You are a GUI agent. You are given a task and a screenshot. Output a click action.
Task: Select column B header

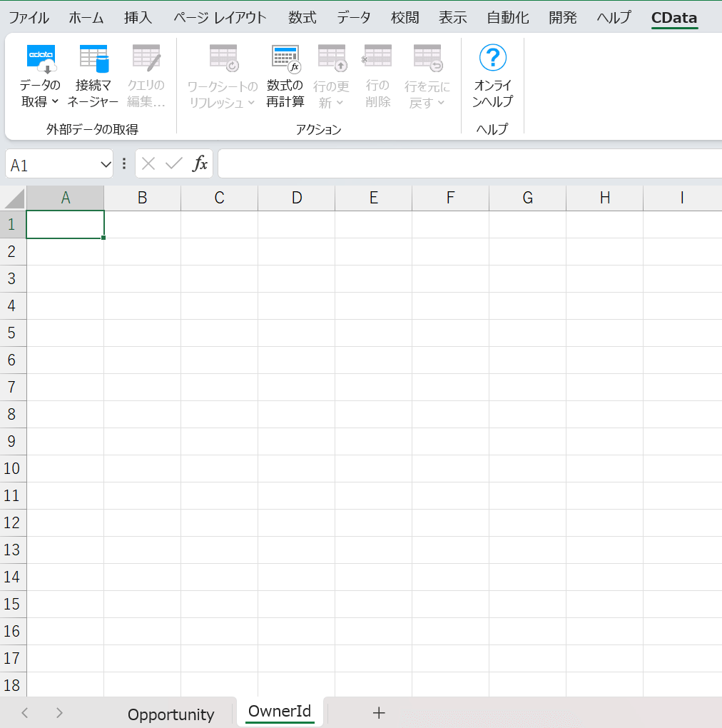click(x=143, y=198)
